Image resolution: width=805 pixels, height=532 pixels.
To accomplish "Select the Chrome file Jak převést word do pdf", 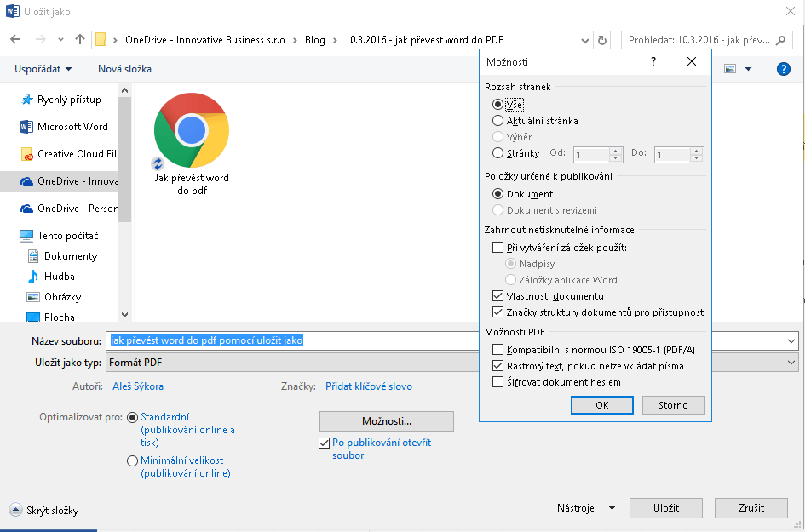I will point(192,144).
